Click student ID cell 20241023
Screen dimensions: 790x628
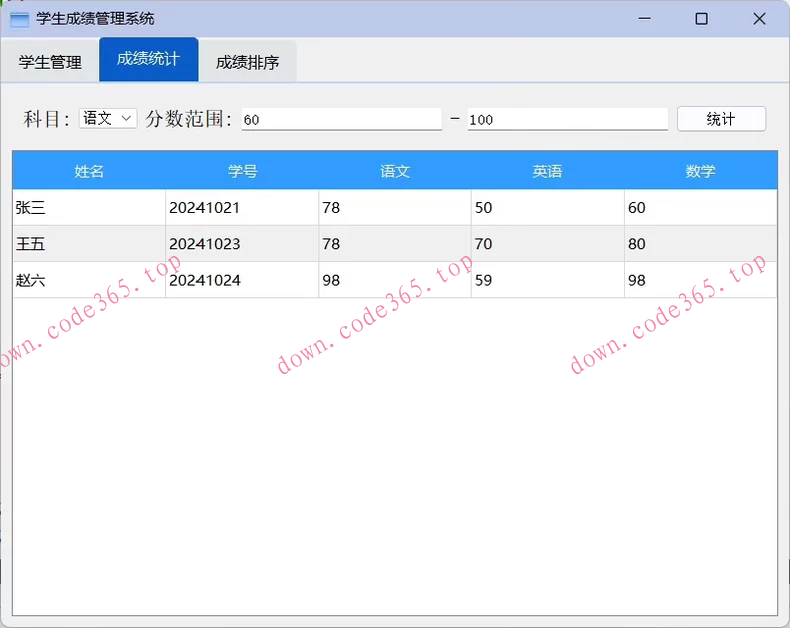[x=242, y=244]
